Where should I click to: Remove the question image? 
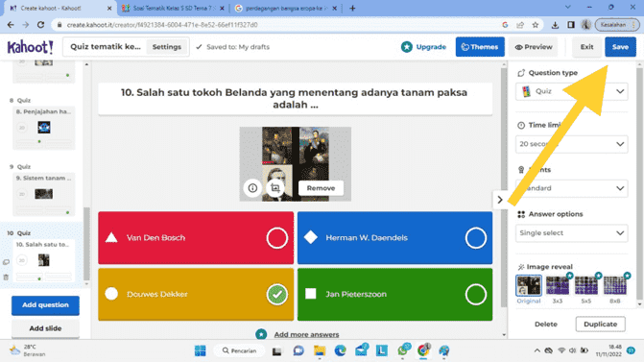click(321, 188)
